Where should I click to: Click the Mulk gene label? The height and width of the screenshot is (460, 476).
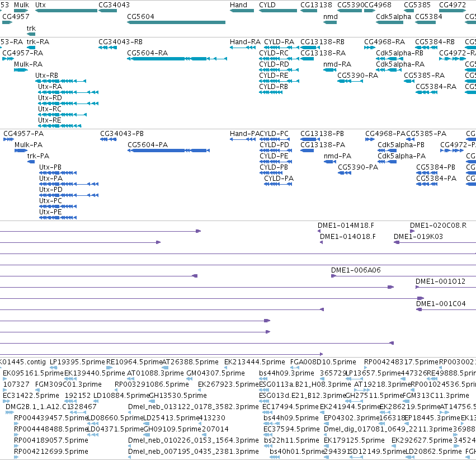pyautogui.click(x=22, y=5)
